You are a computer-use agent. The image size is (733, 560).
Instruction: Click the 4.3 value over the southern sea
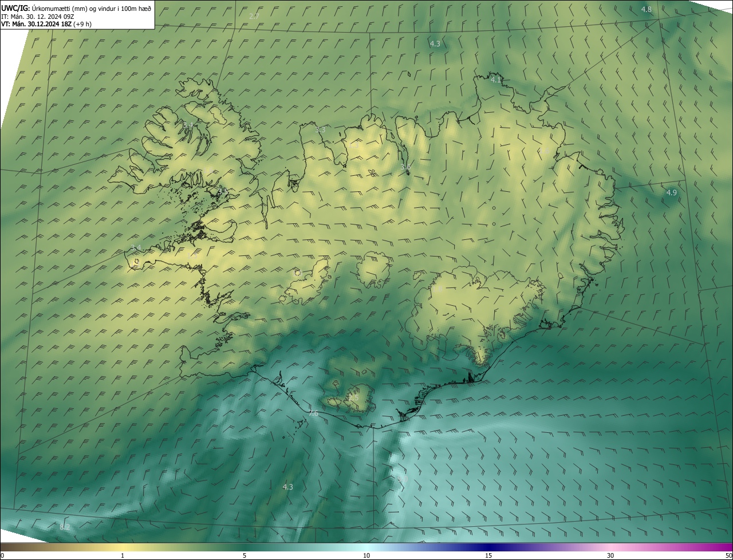(x=287, y=487)
